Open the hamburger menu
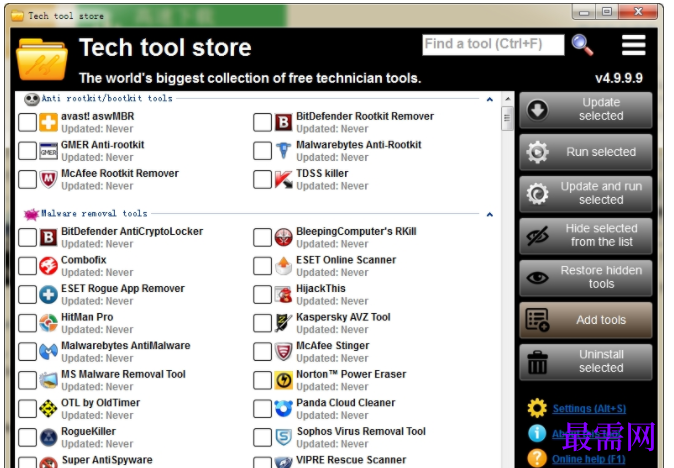Screen dimensions: 674x468 coord(634,45)
